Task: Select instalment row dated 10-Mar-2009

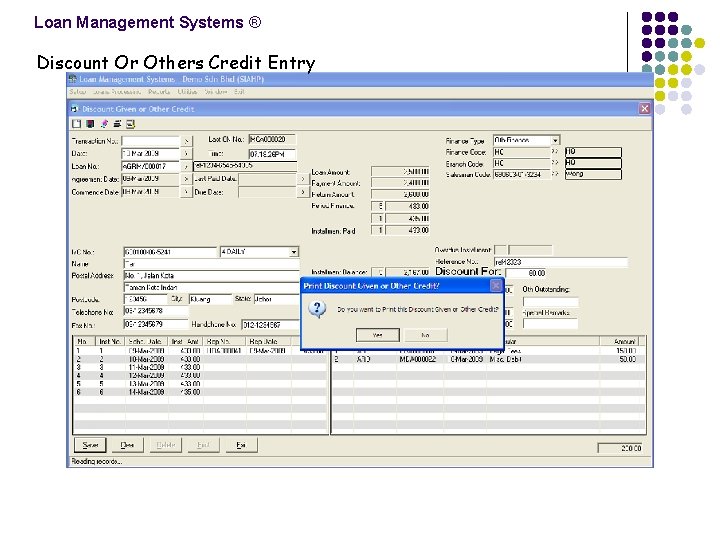Action: coord(201,359)
